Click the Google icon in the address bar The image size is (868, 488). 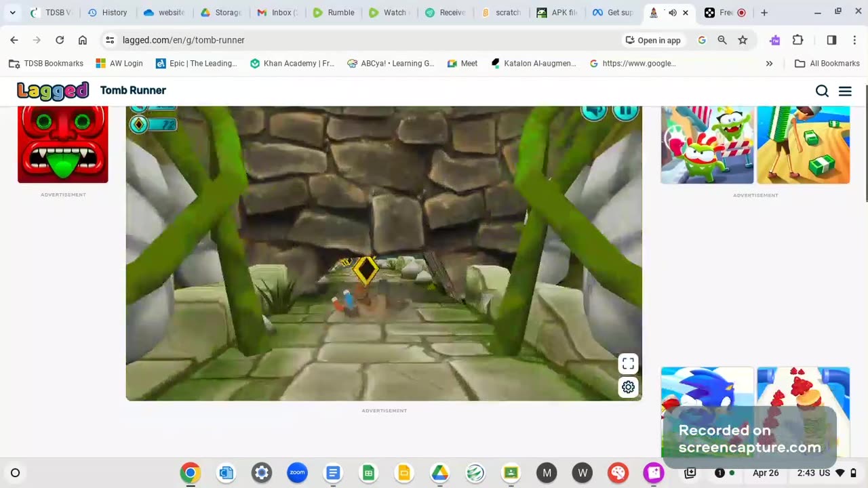click(702, 40)
